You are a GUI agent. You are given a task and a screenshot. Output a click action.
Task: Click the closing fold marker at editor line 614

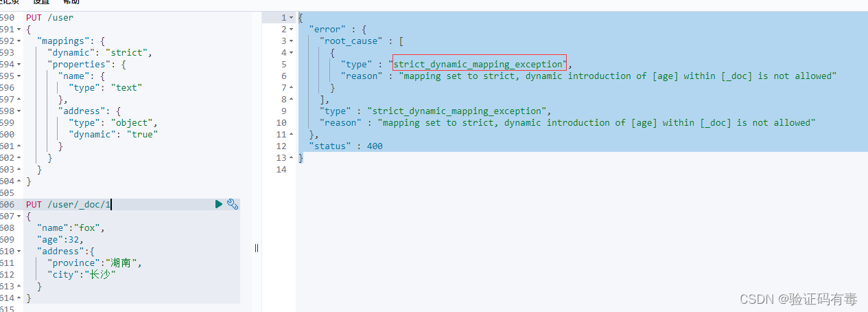pyautogui.click(x=19, y=298)
